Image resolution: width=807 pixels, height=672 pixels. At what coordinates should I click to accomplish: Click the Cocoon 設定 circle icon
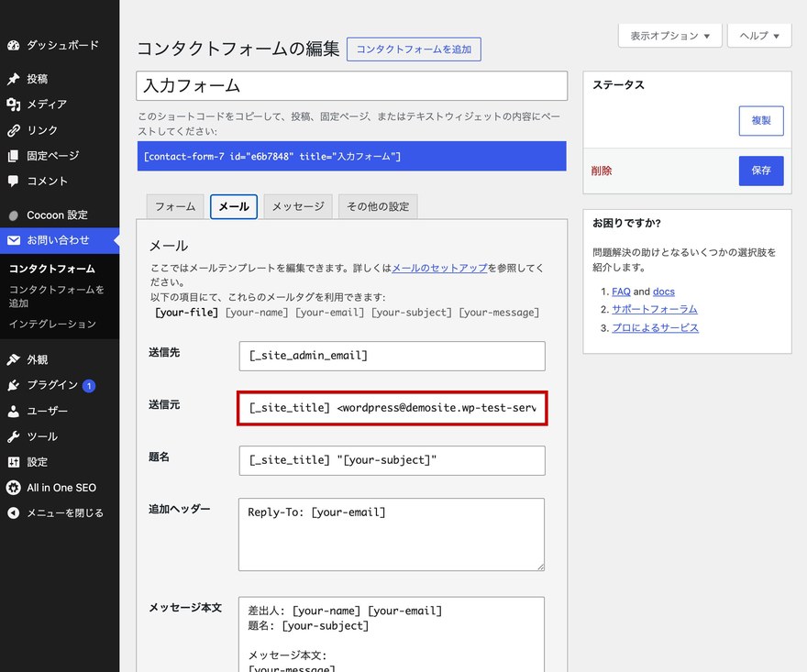click(14, 215)
